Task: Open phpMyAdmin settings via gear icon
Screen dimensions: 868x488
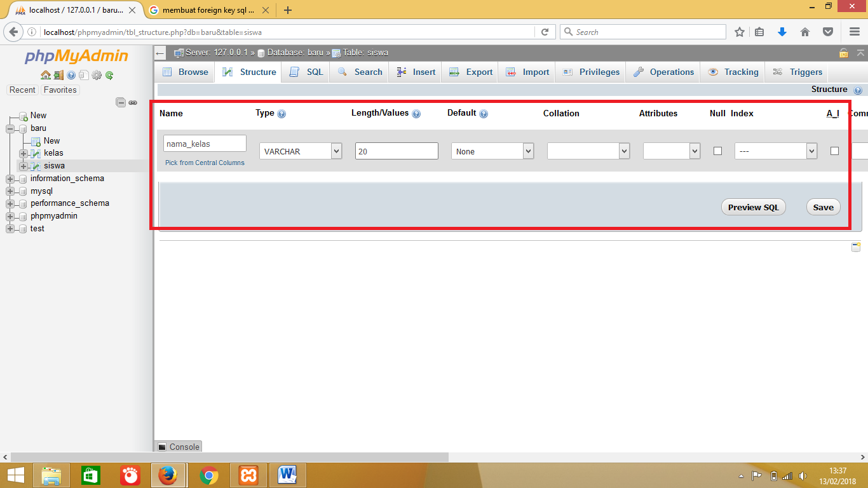Action: [x=97, y=75]
